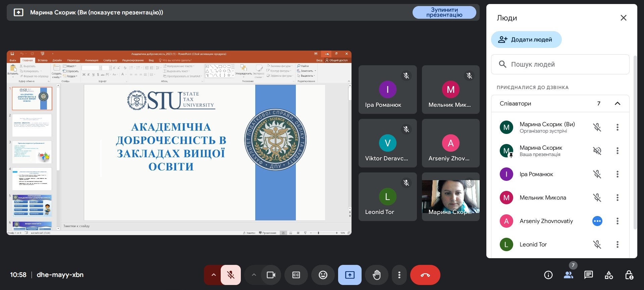The height and width of the screenshot is (290, 644).
Task: Raise your hand in the meeting
Action: (x=377, y=275)
